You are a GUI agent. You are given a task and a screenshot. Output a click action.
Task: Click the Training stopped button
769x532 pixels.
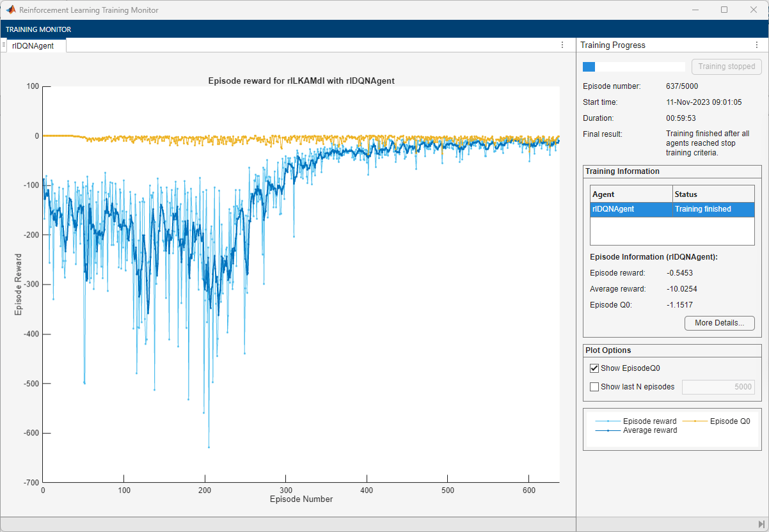click(x=726, y=66)
